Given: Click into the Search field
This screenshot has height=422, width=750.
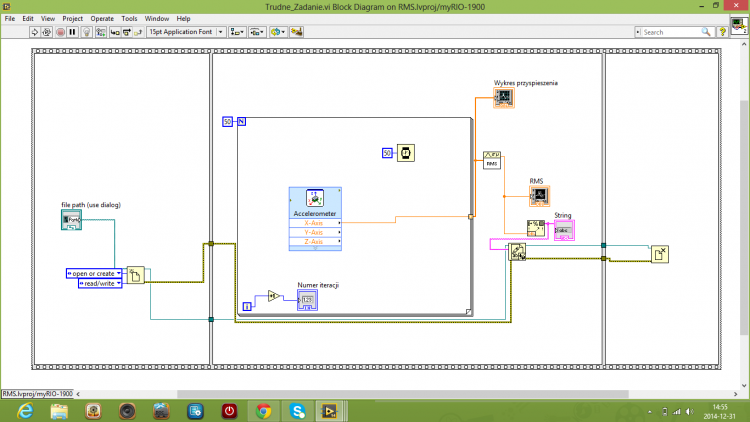Looking at the screenshot, I should (670, 32).
